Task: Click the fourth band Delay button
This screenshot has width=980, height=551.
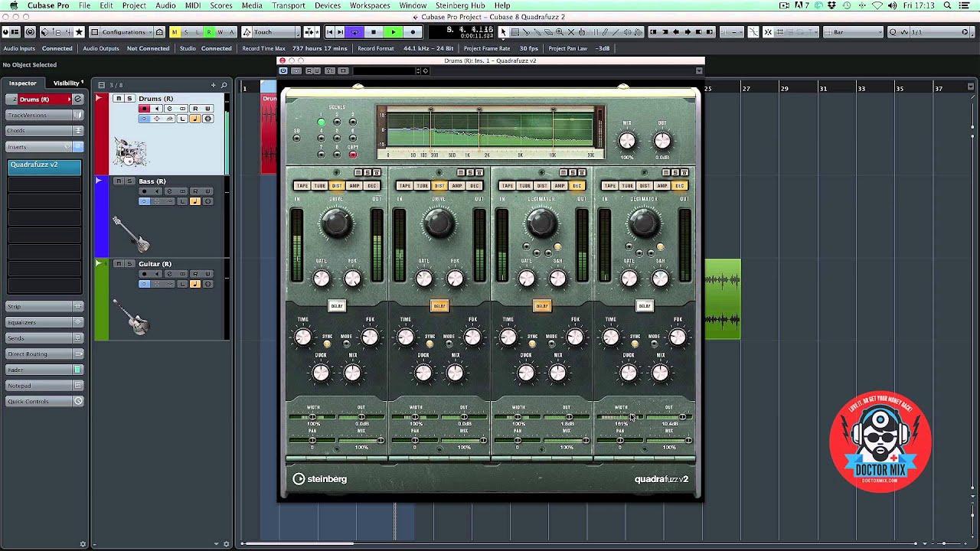Action: coord(645,306)
